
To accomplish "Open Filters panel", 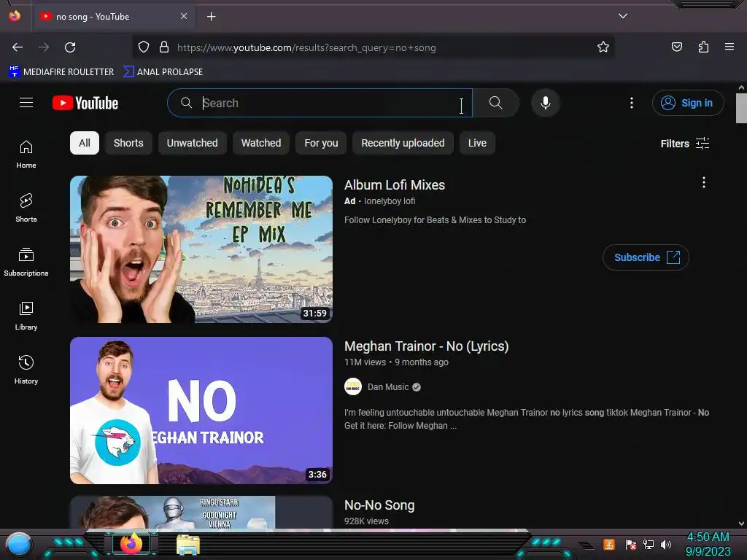I will tap(684, 144).
